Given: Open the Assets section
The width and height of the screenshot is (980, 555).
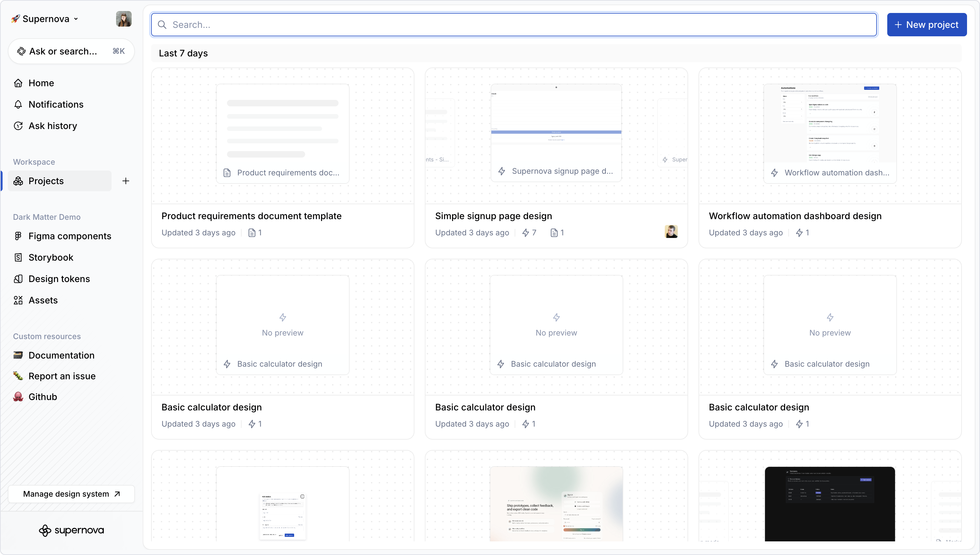Looking at the screenshot, I should click(43, 300).
